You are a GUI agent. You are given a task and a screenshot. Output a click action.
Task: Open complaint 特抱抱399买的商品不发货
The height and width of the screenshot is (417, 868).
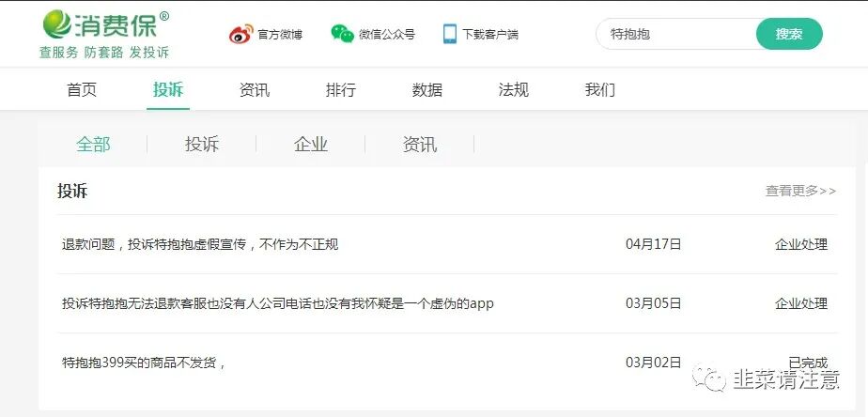point(144,363)
